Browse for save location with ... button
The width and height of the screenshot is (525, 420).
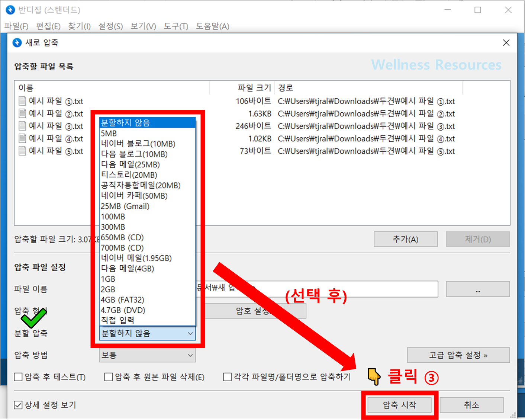coord(478,289)
